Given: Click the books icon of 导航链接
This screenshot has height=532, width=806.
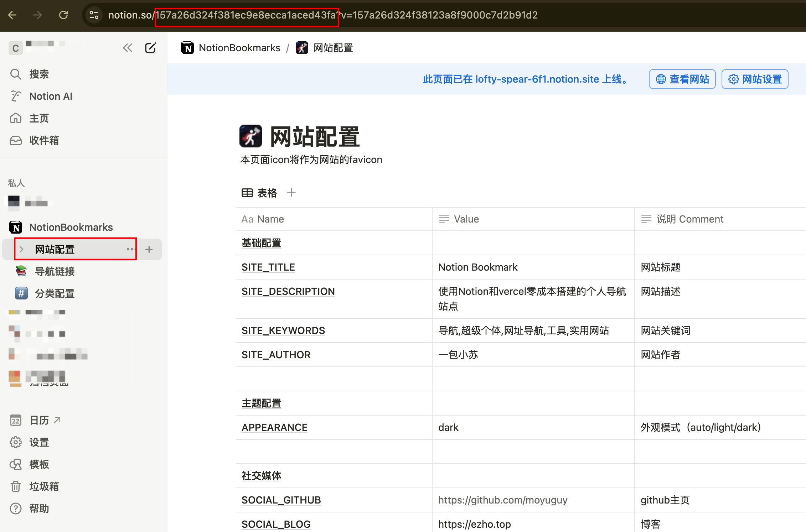Looking at the screenshot, I should (21, 271).
